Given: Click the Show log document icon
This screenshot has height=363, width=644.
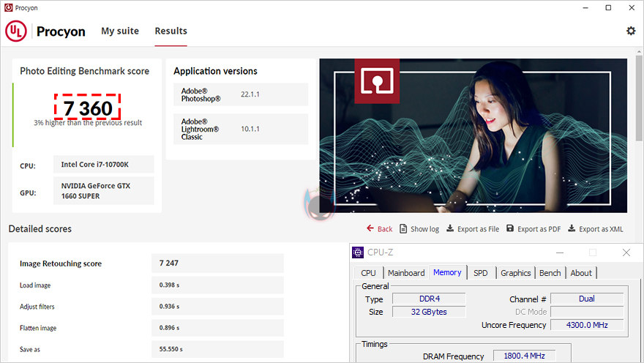Looking at the screenshot, I should coord(403,228).
